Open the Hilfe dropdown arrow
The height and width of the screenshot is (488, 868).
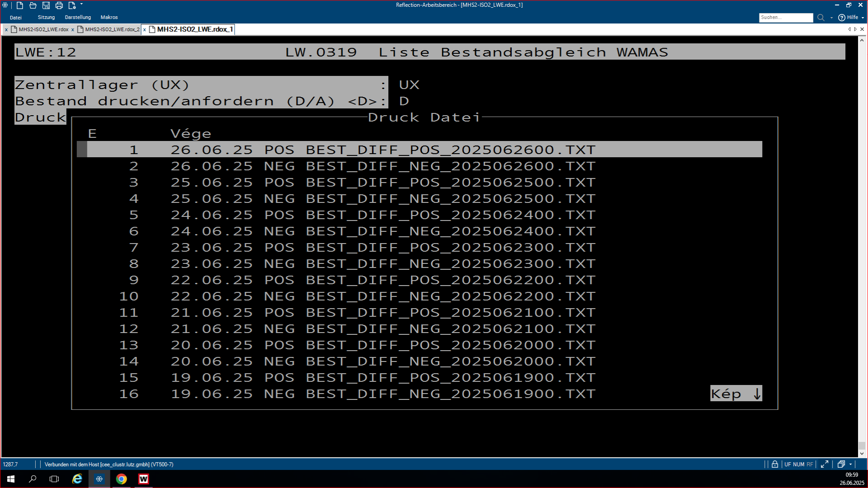863,18
